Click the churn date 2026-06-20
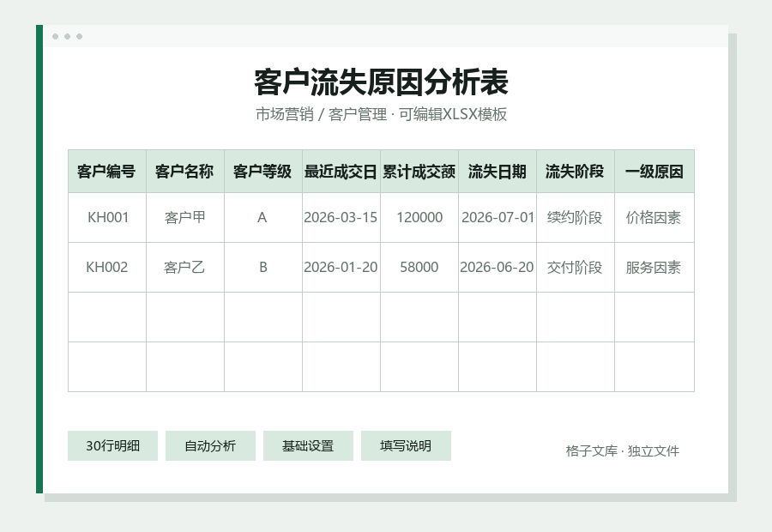772x532 pixels. click(498, 267)
